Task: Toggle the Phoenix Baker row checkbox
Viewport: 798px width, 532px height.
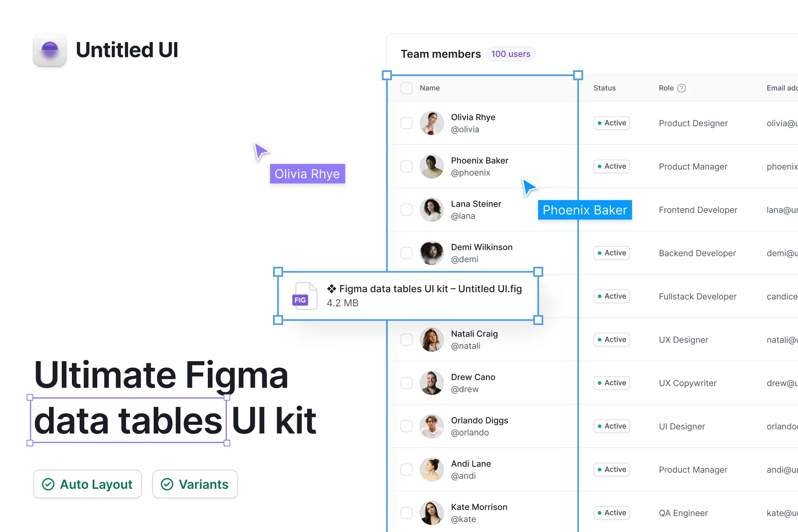Action: 407,166
